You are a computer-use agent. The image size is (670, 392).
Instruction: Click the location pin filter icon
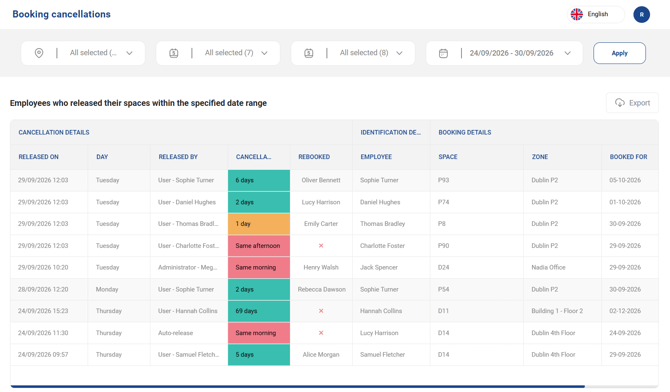click(39, 53)
